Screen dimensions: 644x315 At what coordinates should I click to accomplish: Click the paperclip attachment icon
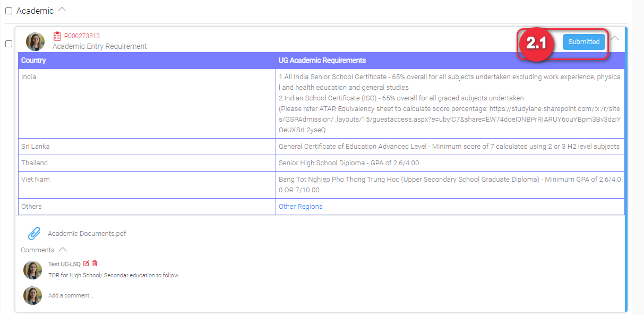tap(35, 233)
